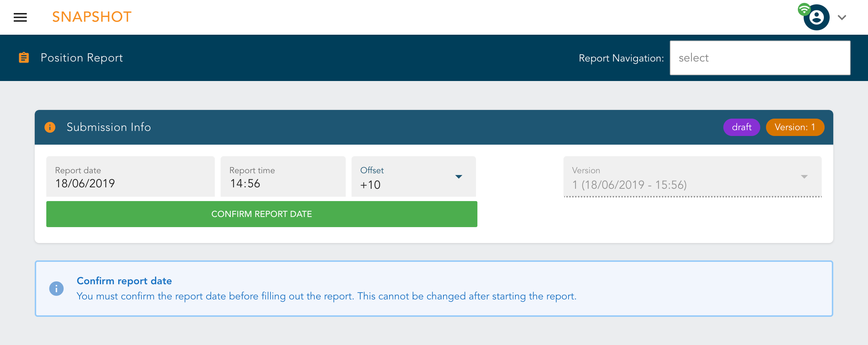Click the 'You must confirm the report date' message
The width and height of the screenshot is (868, 345).
(x=326, y=296)
